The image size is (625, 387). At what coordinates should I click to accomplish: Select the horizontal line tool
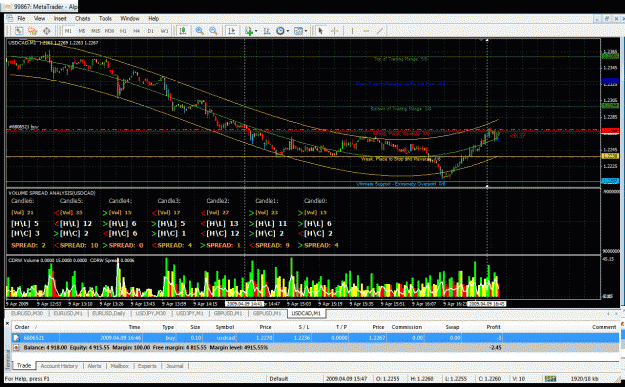click(x=366, y=31)
